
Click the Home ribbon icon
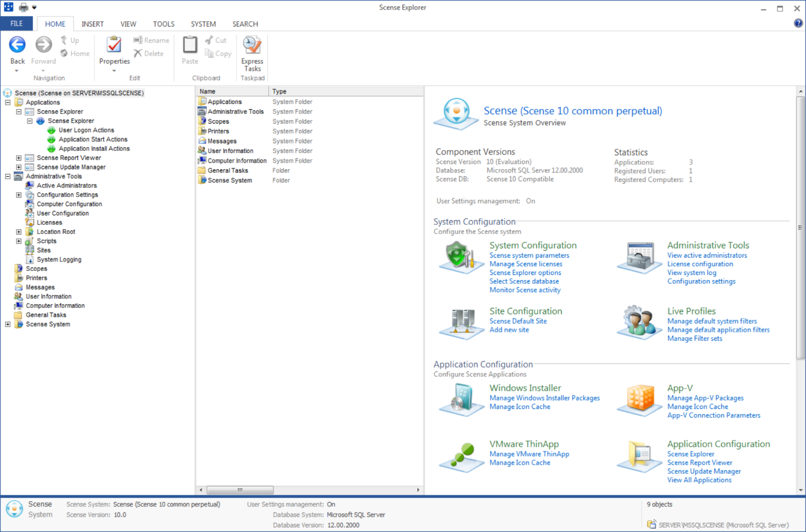click(64, 53)
